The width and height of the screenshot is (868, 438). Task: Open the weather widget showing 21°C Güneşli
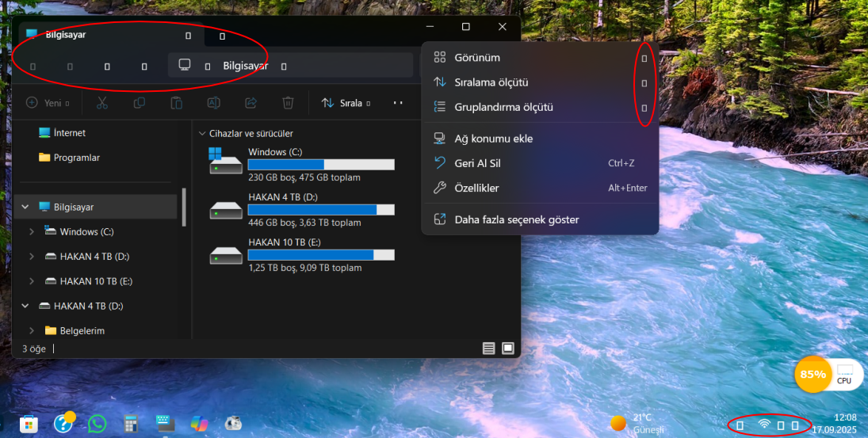(x=637, y=424)
